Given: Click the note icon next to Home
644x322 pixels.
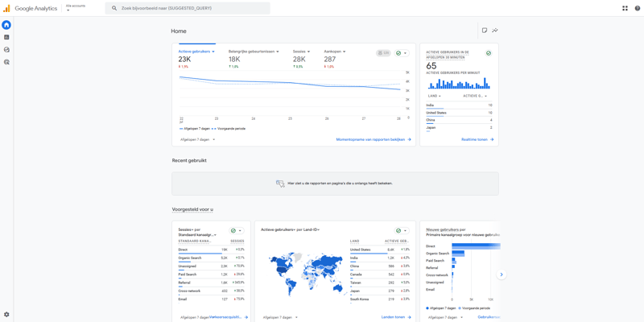Looking at the screenshot, I should (x=485, y=31).
